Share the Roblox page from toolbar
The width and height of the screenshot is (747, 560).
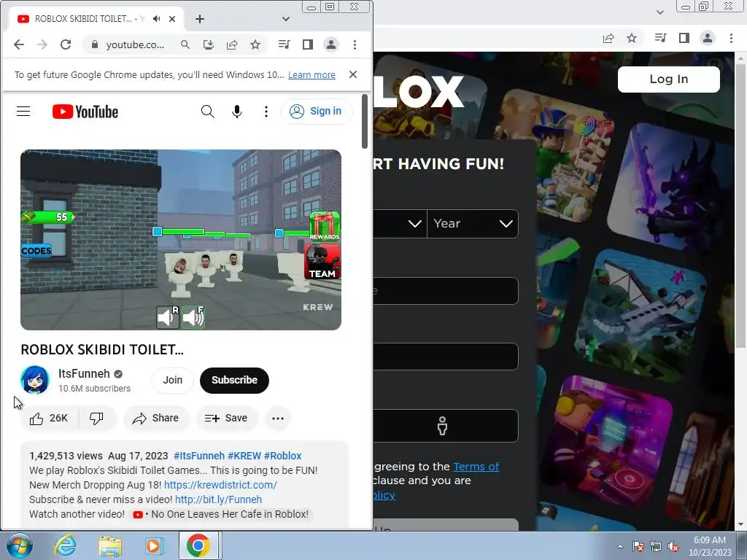tap(608, 38)
